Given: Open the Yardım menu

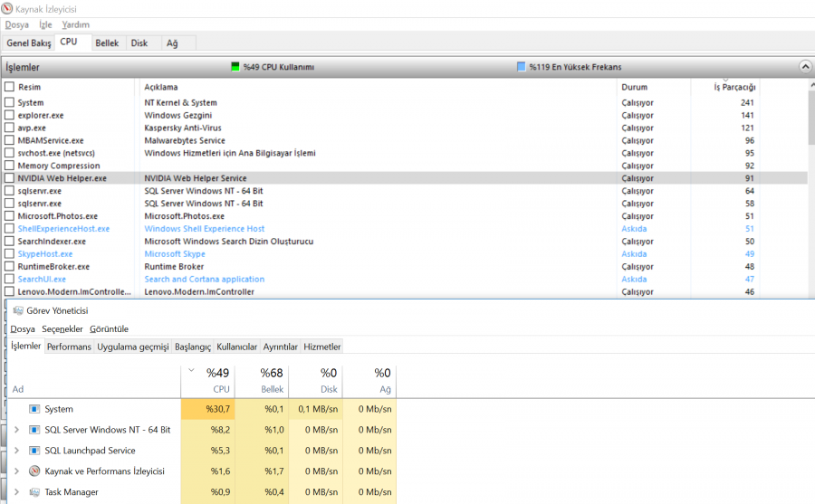Looking at the screenshot, I should [75, 24].
